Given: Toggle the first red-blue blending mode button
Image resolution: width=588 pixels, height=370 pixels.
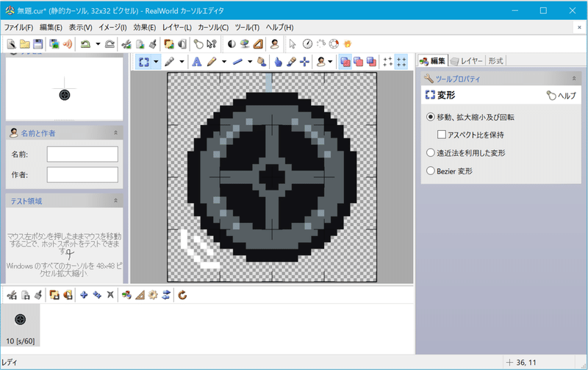Looking at the screenshot, I should pos(345,62).
